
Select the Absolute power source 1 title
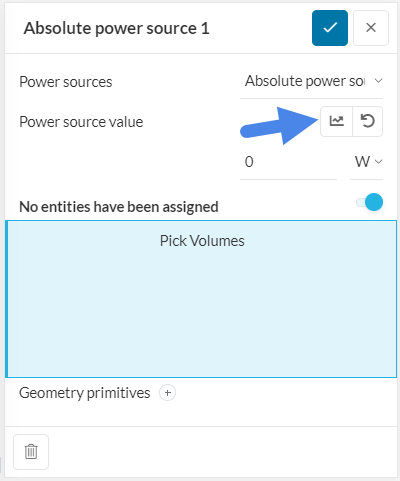point(116,28)
